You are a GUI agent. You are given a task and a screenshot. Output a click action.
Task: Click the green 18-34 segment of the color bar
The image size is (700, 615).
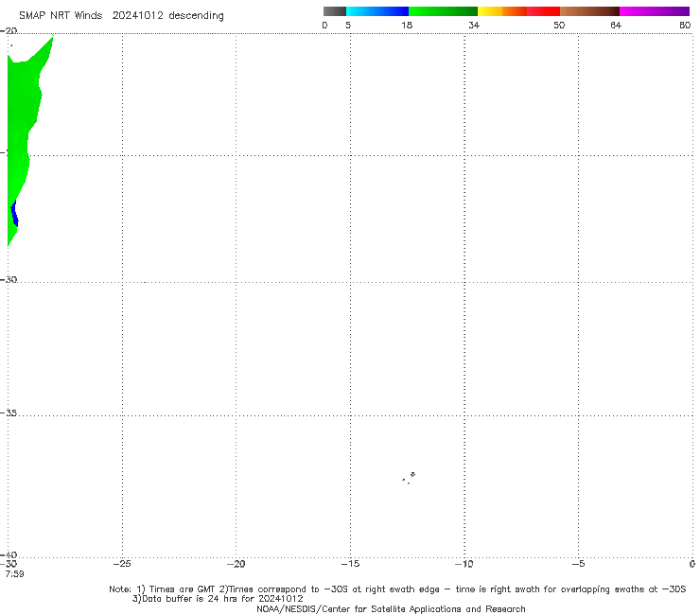tap(443, 11)
